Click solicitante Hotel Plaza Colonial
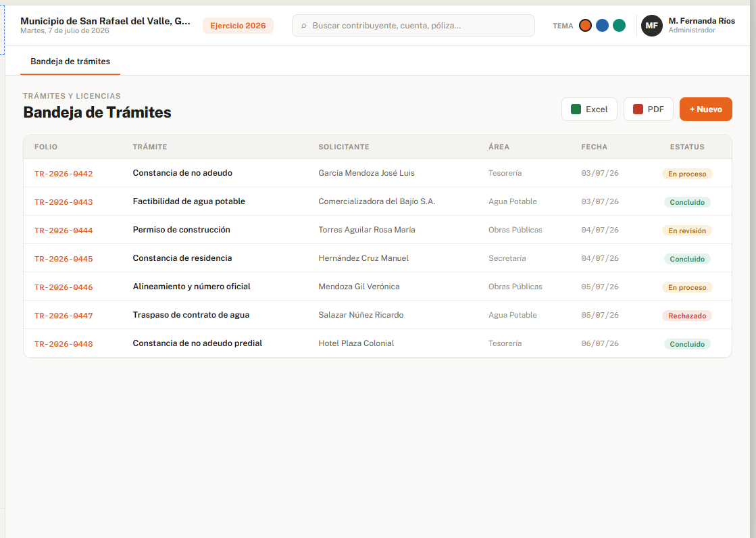Image resolution: width=756 pixels, height=538 pixels. (x=356, y=343)
